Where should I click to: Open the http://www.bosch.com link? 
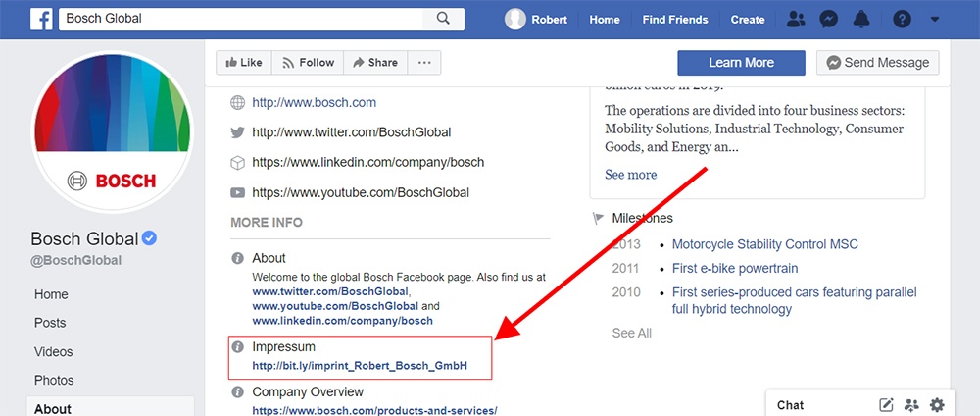(x=315, y=103)
